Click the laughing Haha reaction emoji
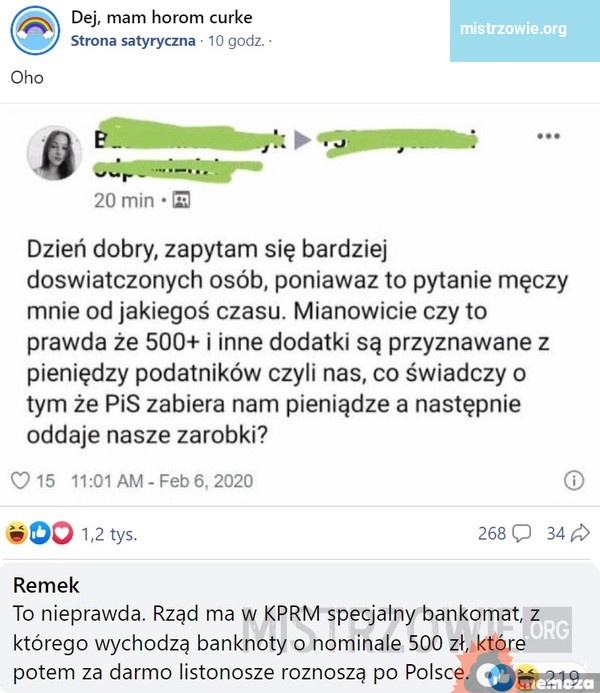The width and height of the screenshot is (600, 693). 17,533
